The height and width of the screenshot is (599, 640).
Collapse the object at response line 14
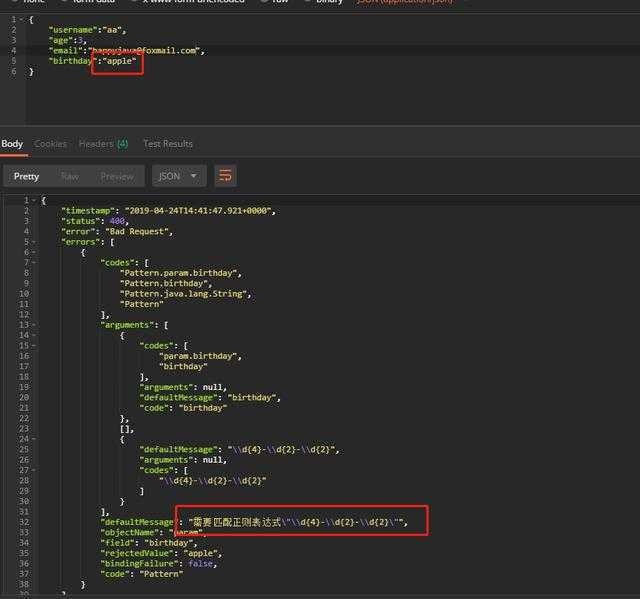(33, 335)
